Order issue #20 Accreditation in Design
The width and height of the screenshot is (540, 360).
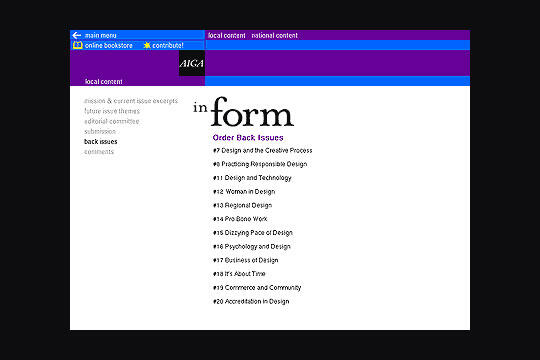point(251,301)
